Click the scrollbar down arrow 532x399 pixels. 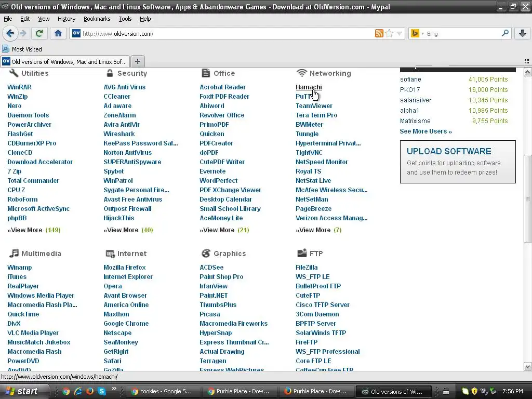[x=527, y=366]
